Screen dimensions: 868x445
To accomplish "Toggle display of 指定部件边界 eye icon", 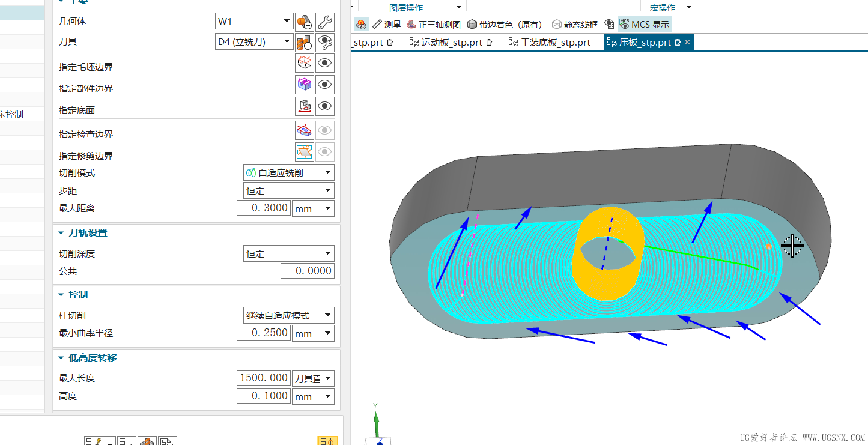I will [325, 85].
